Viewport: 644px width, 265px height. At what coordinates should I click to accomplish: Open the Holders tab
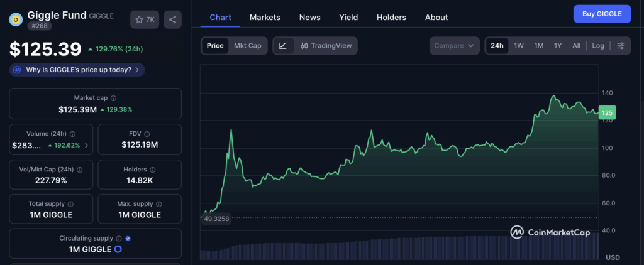click(x=391, y=18)
